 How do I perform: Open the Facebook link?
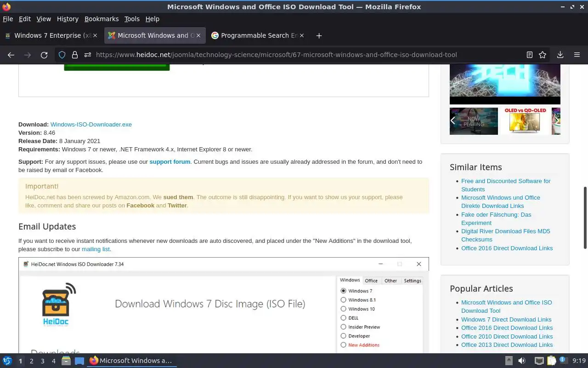pyautogui.click(x=141, y=206)
